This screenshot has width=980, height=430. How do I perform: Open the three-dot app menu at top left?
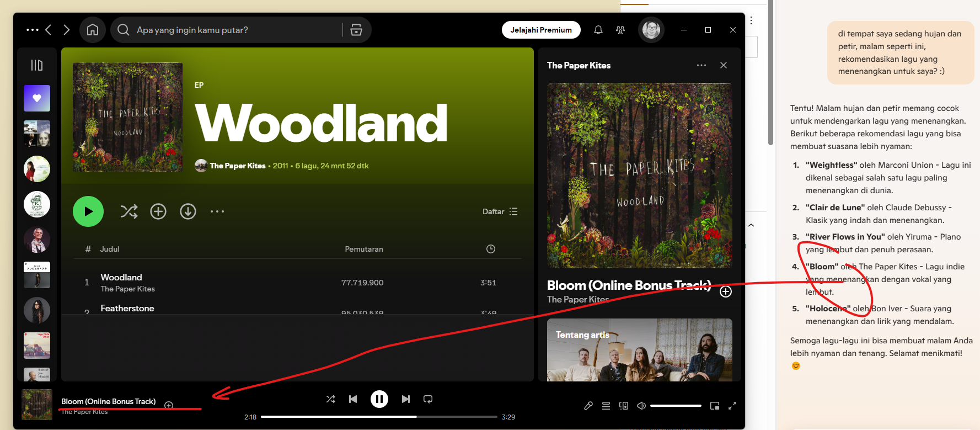tap(32, 30)
